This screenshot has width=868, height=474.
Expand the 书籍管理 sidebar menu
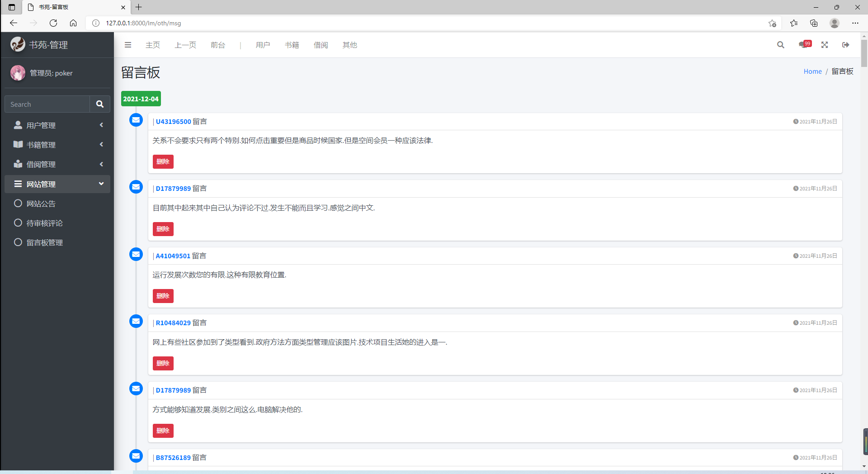[x=57, y=145]
